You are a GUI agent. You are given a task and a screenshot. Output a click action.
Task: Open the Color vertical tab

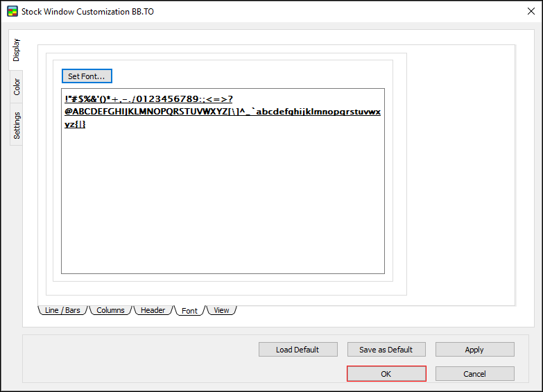[x=17, y=87]
